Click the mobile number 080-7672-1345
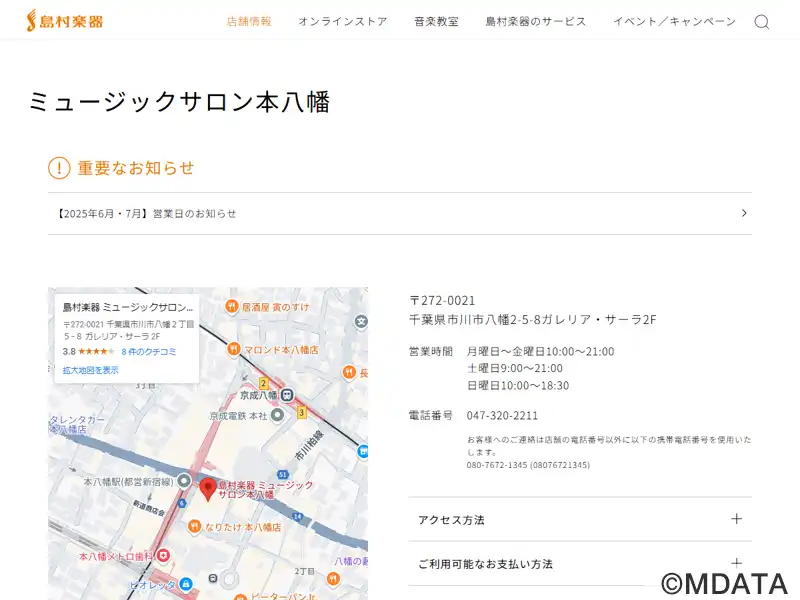Viewport: 800px width, 600px height. 496,465
